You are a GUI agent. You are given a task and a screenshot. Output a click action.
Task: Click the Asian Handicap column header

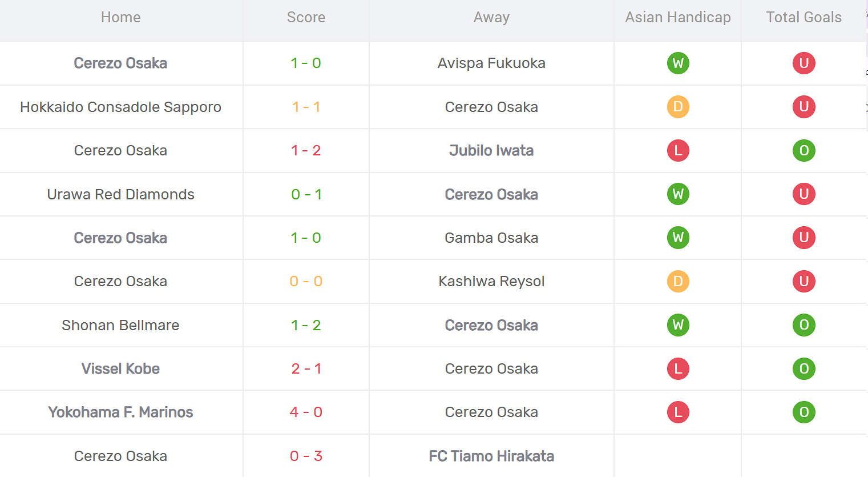click(x=678, y=17)
